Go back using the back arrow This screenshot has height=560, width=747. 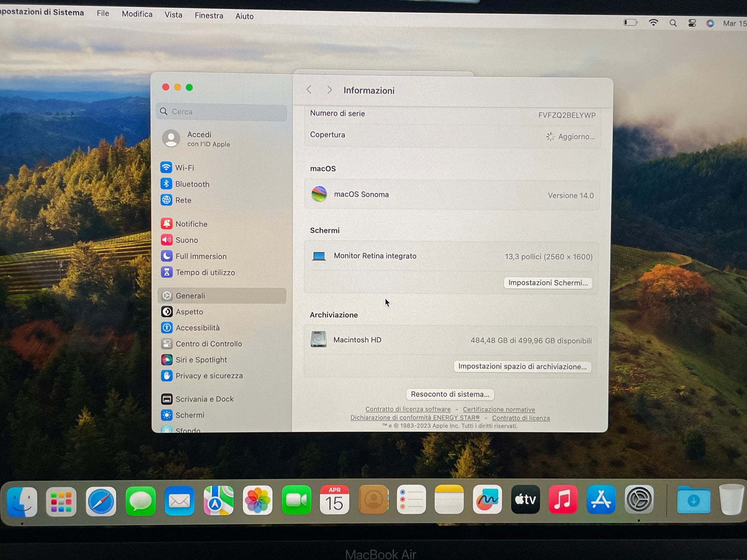point(309,90)
